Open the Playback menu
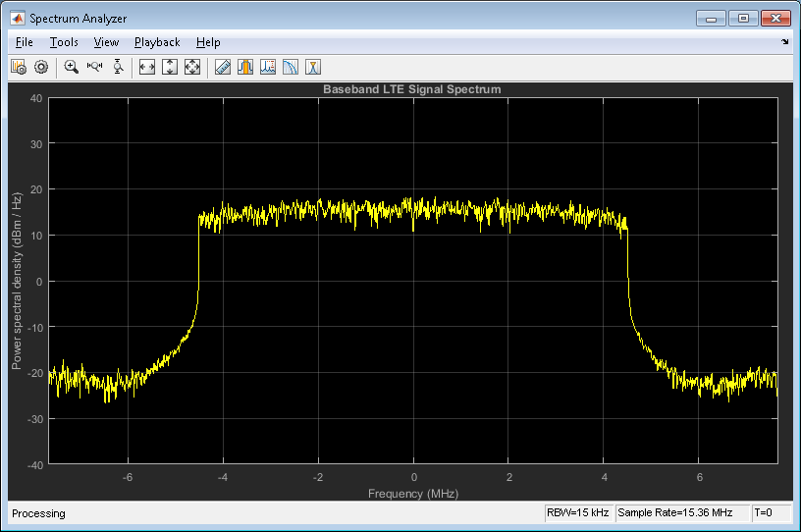Screen dimensions: 801x532 click(x=157, y=42)
